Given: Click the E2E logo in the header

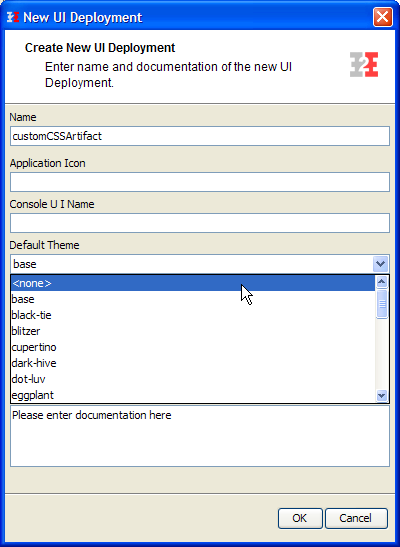Looking at the screenshot, I should tap(364, 65).
